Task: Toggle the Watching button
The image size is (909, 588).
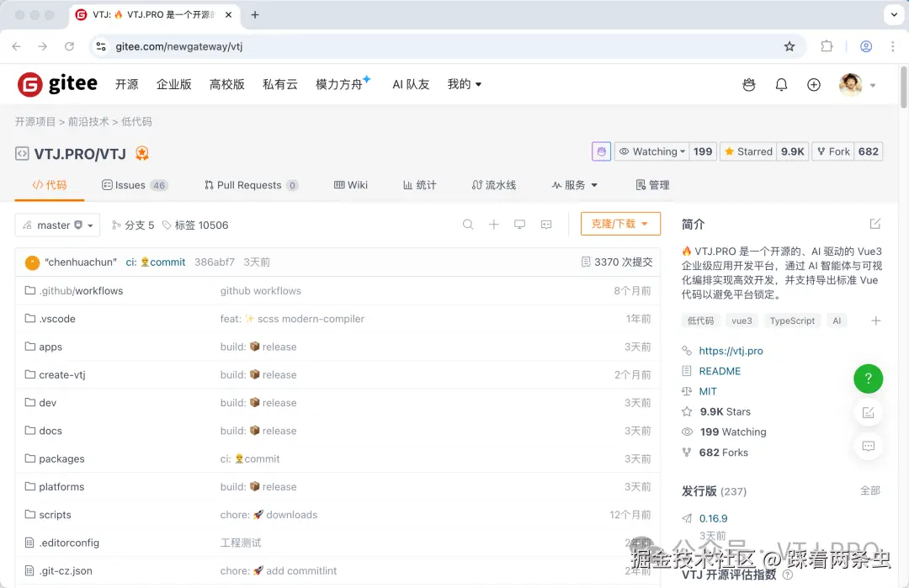Action: (x=652, y=151)
